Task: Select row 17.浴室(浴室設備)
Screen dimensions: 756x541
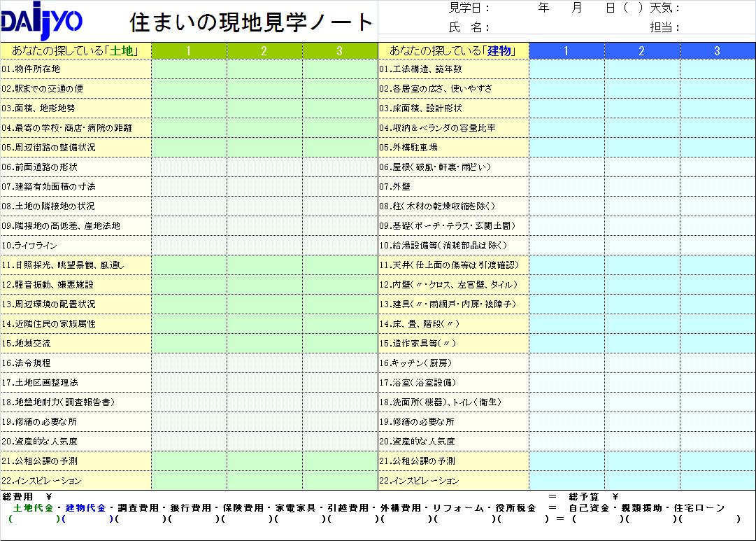Action: point(453,382)
